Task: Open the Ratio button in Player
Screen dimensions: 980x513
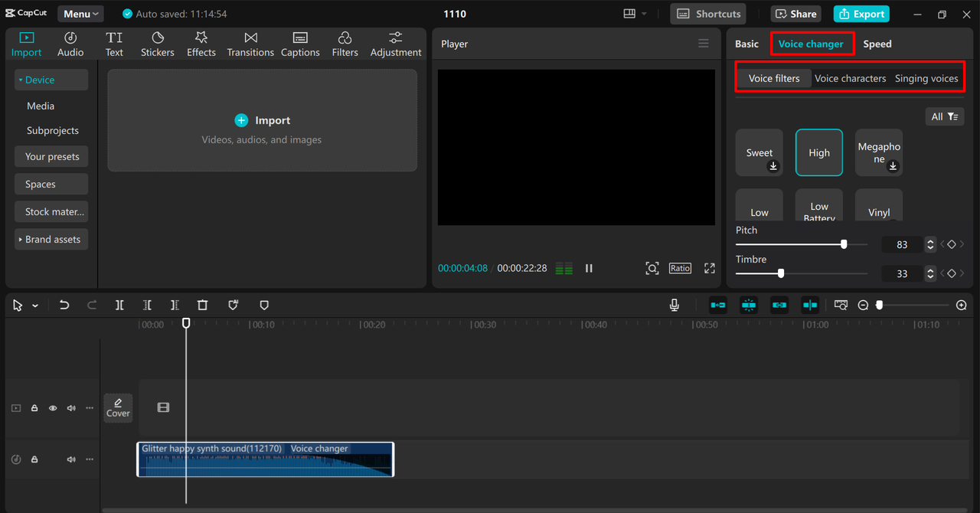Action: click(x=680, y=268)
